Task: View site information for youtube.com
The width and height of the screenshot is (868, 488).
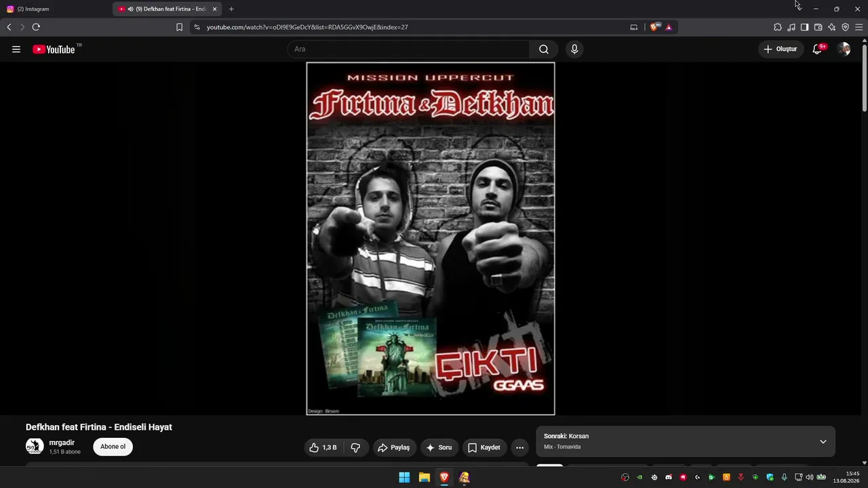Action: 197,27
